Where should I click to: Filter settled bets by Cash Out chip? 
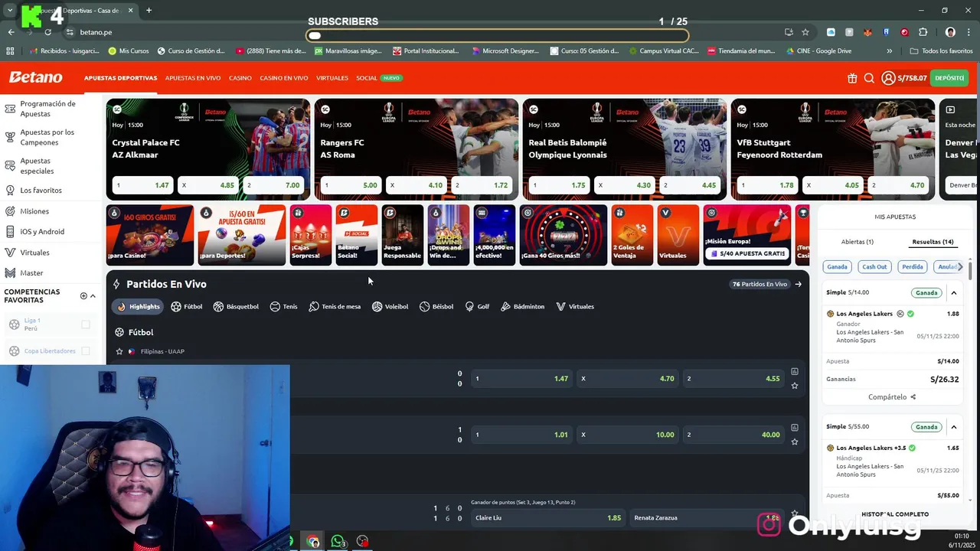click(874, 267)
